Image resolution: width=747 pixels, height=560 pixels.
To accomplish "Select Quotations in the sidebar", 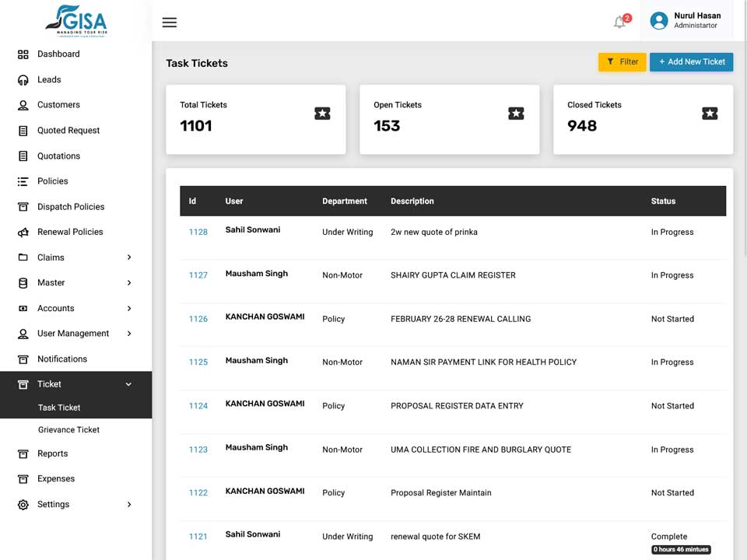I will coord(58,156).
